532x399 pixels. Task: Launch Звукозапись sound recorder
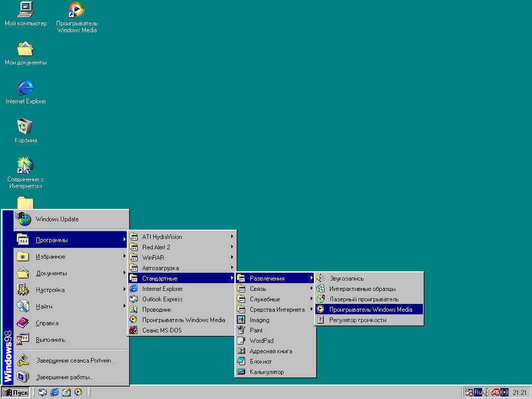369,278
